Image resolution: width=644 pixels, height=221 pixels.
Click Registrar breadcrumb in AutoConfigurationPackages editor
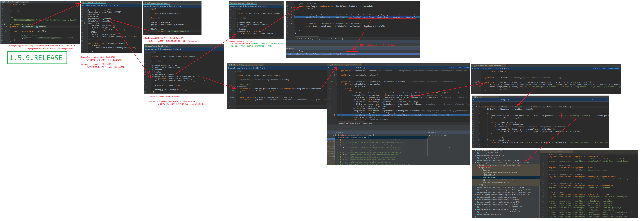pos(320,39)
